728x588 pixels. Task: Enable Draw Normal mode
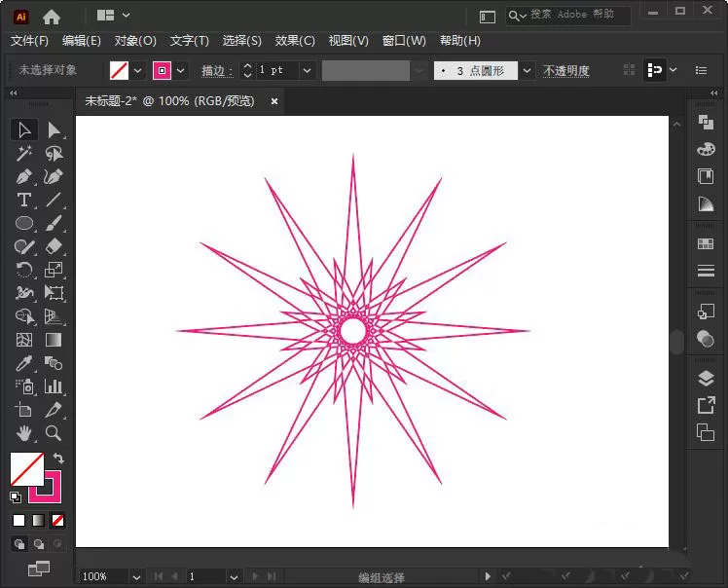pyautogui.click(x=19, y=544)
